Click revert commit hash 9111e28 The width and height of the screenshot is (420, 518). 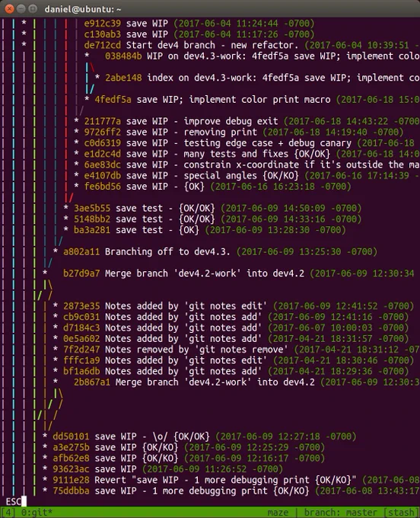(x=71, y=481)
